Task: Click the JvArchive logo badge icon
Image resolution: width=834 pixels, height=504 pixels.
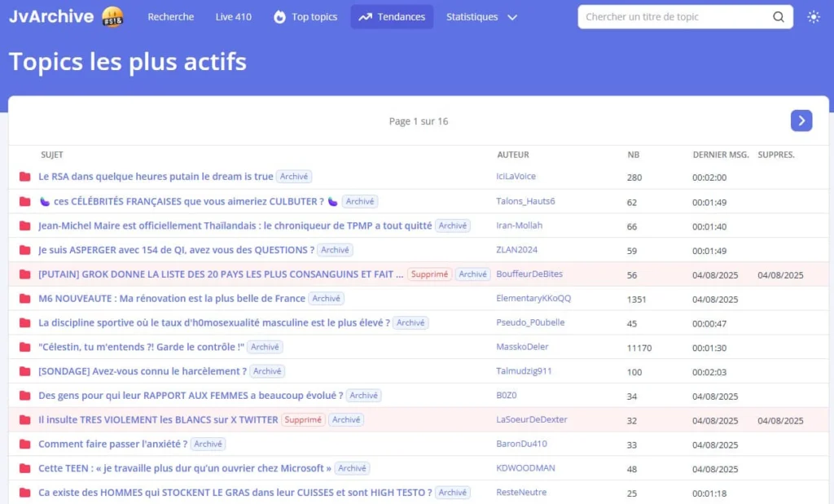Action: (113, 17)
